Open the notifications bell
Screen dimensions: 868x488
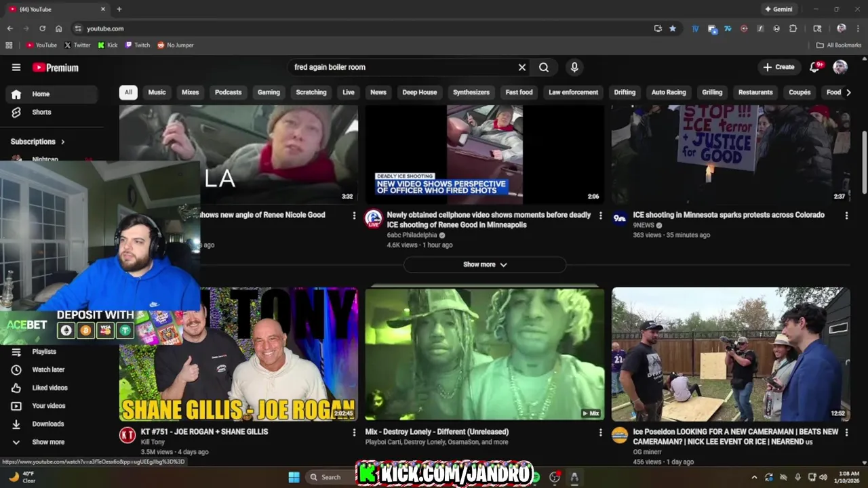815,67
